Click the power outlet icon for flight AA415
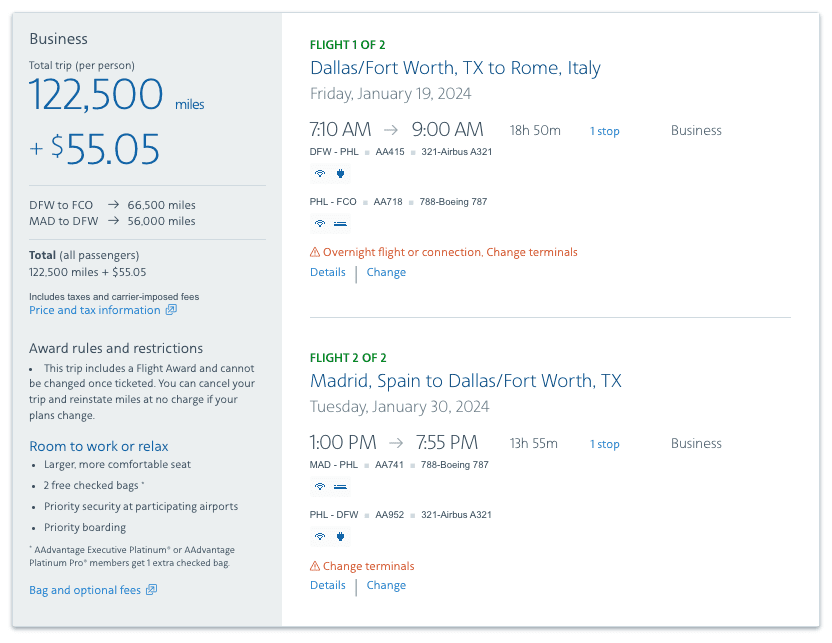The image size is (832, 643). pyautogui.click(x=340, y=172)
